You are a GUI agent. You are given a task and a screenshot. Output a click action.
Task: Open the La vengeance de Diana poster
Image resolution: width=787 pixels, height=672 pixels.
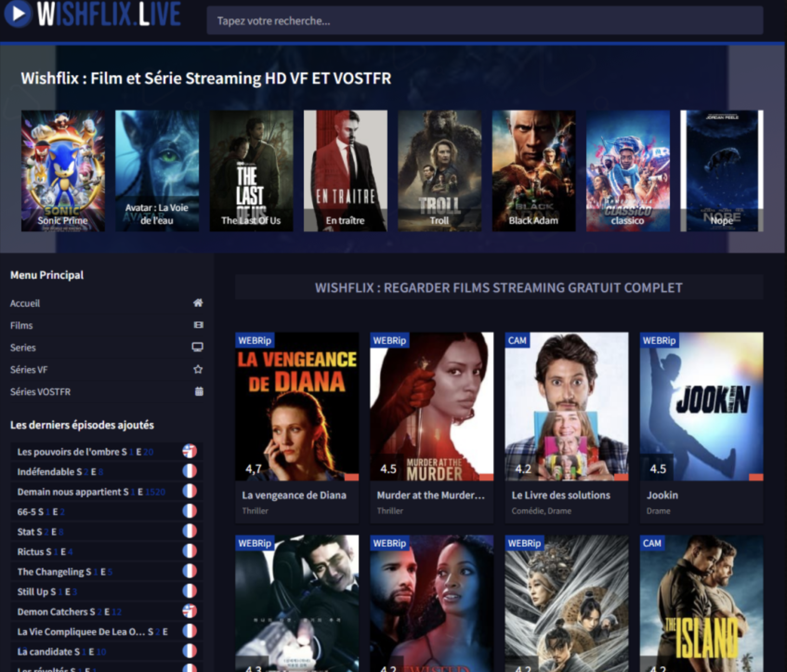pyautogui.click(x=297, y=406)
